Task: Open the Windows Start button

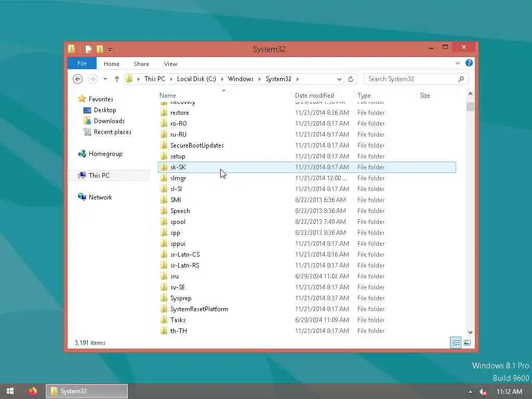Action: (x=10, y=391)
